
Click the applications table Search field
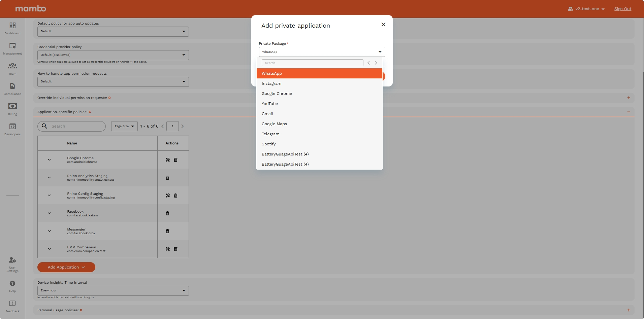(x=71, y=126)
